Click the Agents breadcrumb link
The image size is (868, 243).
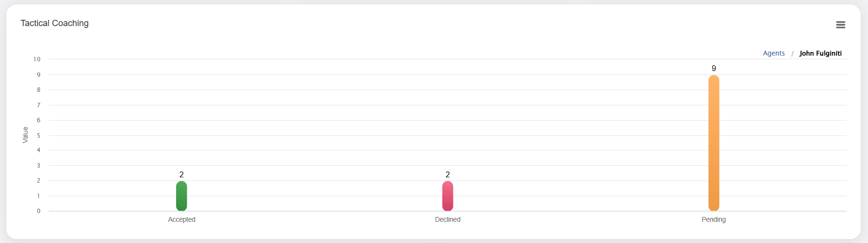[774, 53]
